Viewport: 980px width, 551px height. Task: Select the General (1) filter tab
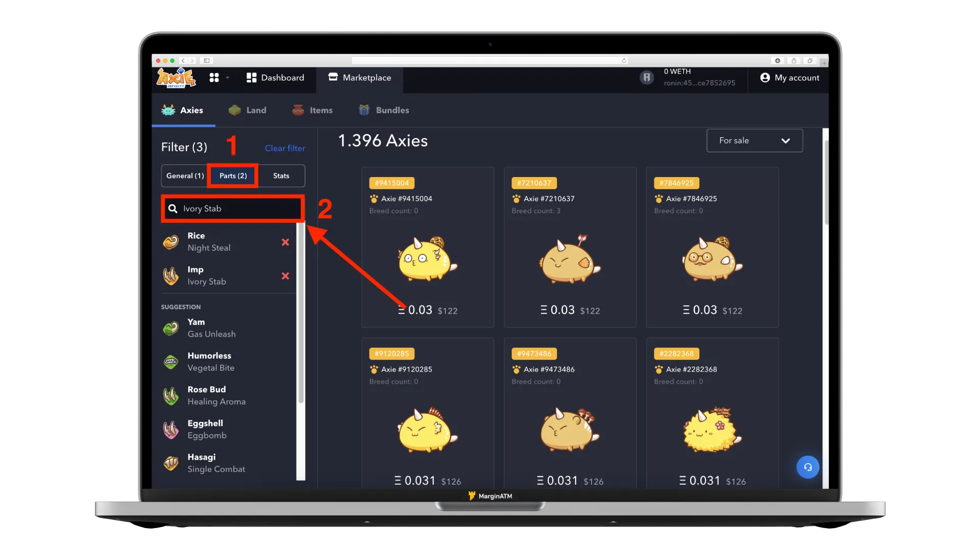click(x=185, y=176)
